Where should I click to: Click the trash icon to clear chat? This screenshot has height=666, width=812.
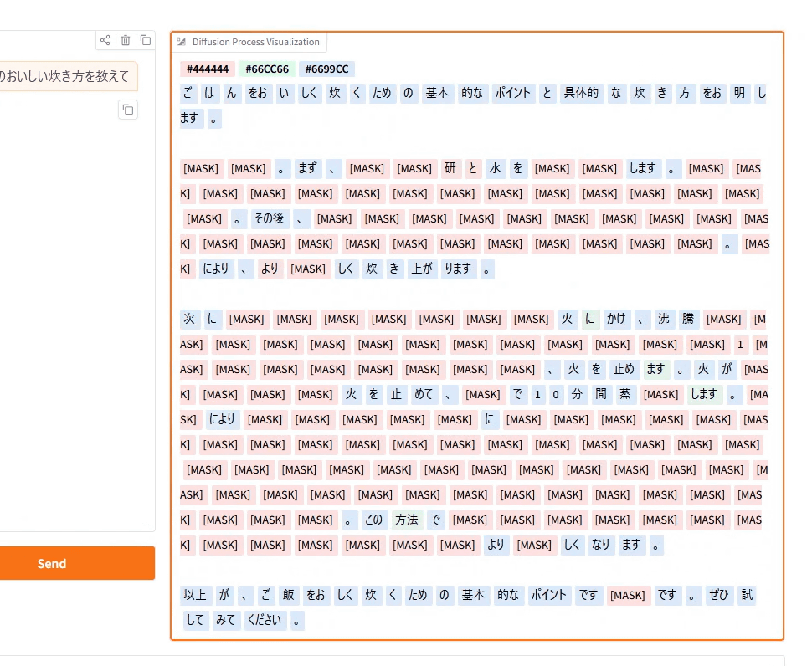coord(126,40)
